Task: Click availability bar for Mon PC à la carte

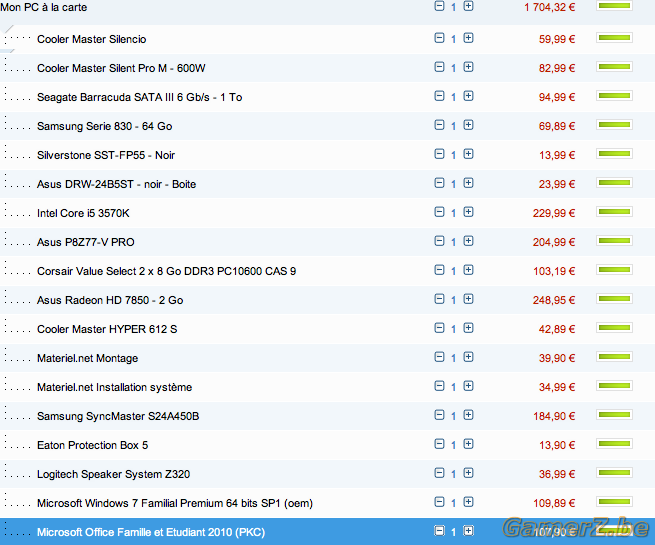Action: (x=614, y=6)
